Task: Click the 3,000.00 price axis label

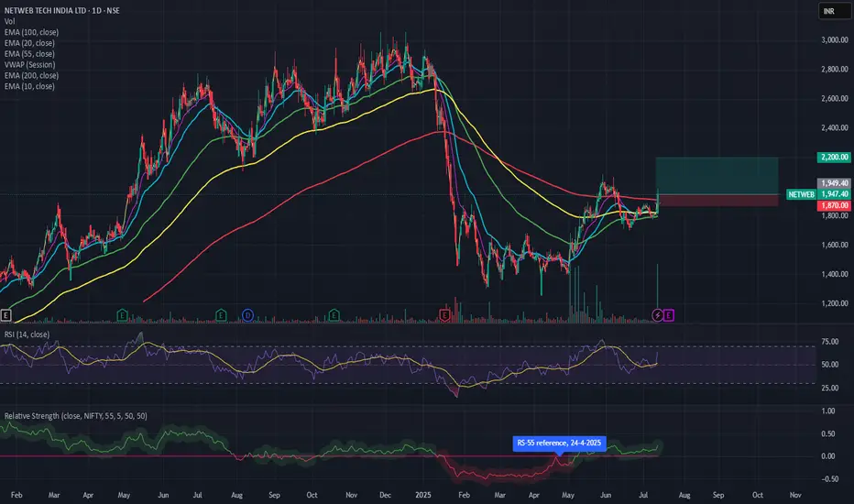Action: 835,39
